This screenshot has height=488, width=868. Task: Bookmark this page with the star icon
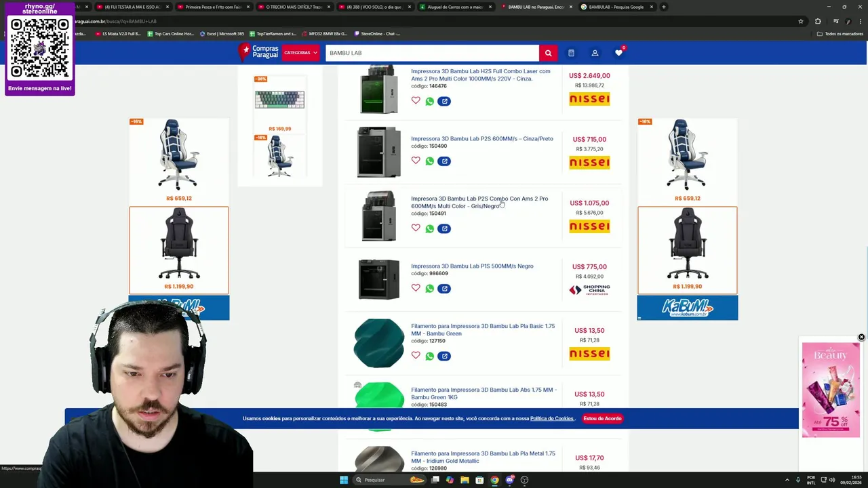(801, 21)
